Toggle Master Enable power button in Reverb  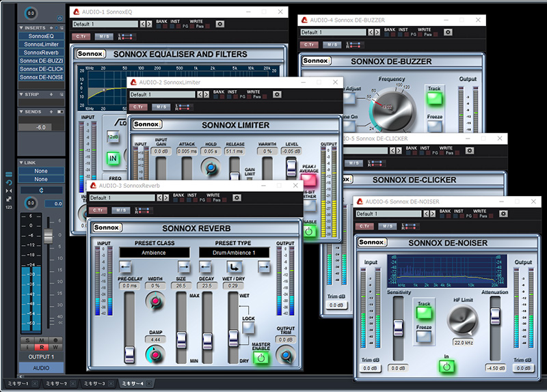(261, 357)
